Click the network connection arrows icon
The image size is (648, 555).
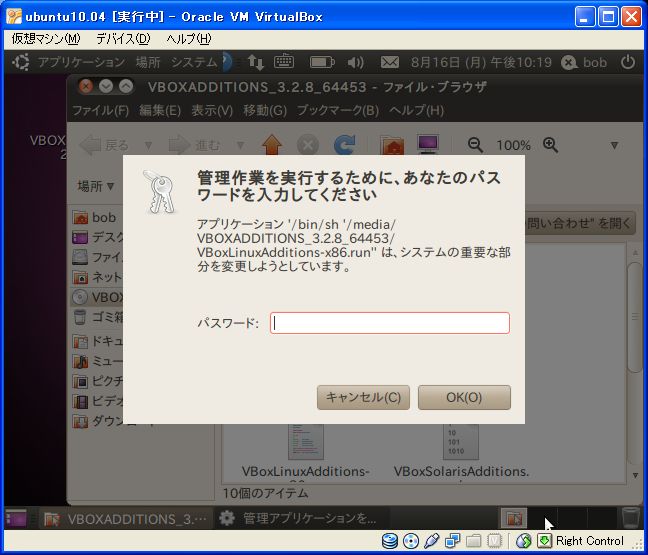point(255,62)
